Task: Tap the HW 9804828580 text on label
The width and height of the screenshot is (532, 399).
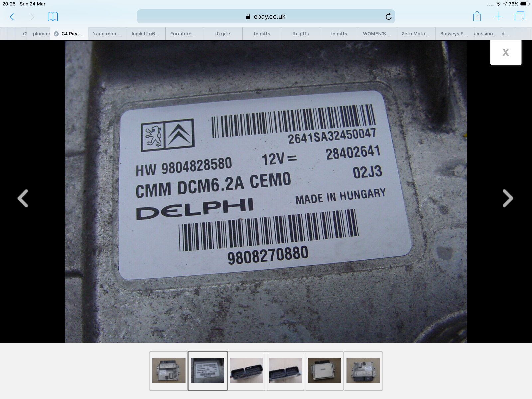Action: pyautogui.click(x=184, y=167)
